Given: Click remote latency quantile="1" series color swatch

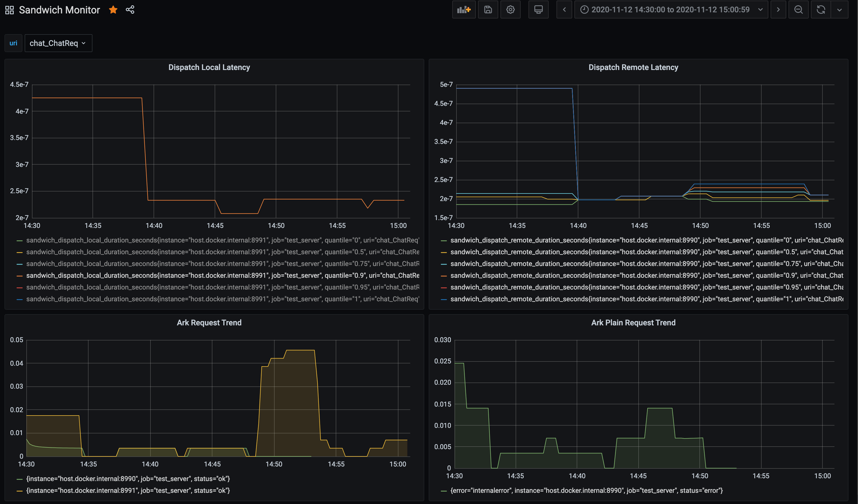Looking at the screenshot, I should click(444, 299).
